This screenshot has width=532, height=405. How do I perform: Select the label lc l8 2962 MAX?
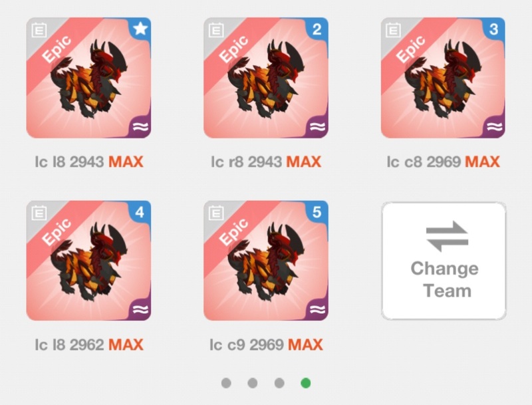[x=89, y=345]
